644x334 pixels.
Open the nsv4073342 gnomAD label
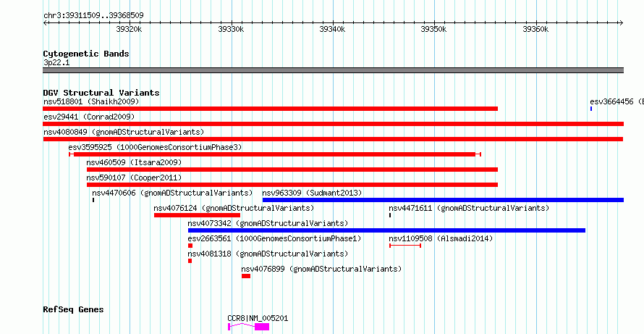[x=268, y=223]
